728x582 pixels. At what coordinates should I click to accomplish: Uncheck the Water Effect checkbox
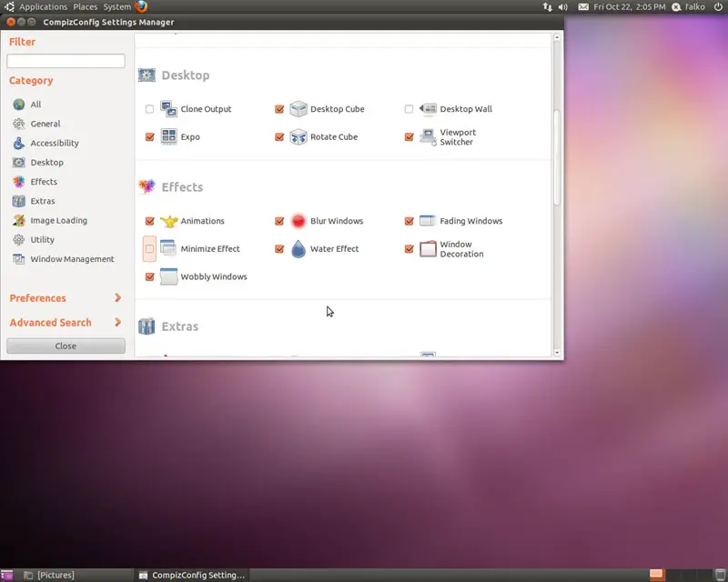coord(279,249)
